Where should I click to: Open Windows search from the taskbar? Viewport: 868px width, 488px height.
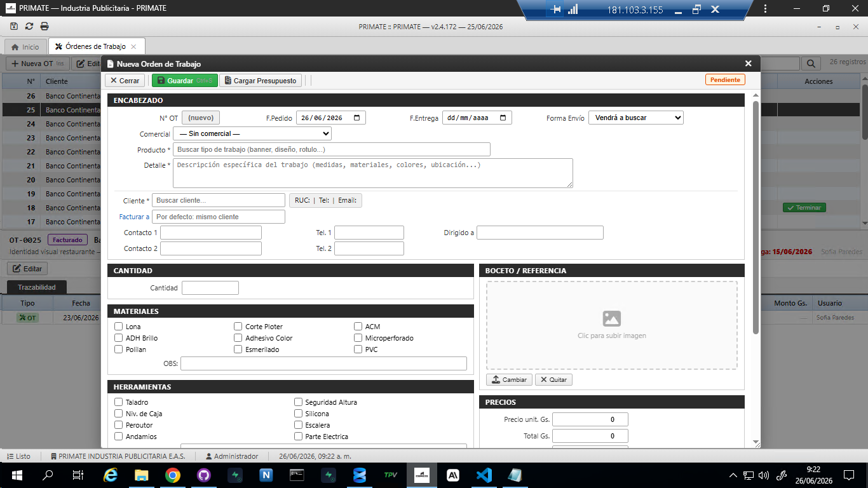pyautogui.click(x=48, y=475)
